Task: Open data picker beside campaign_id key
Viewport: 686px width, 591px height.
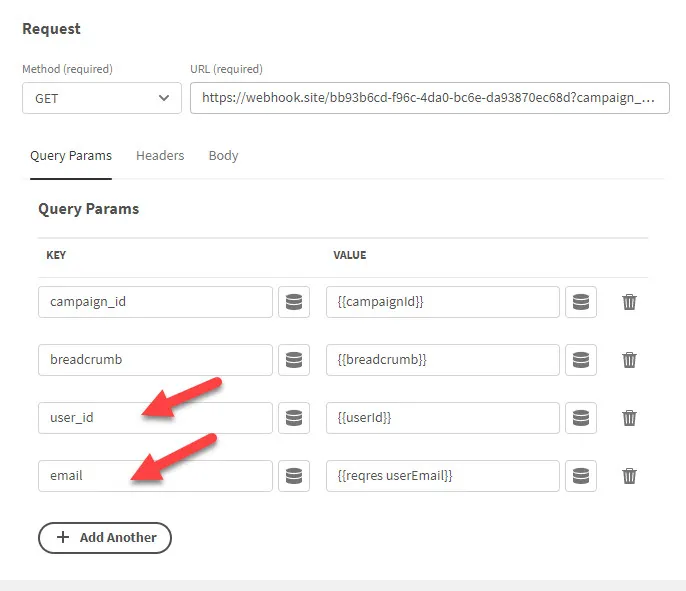Action: (x=294, y=302)
